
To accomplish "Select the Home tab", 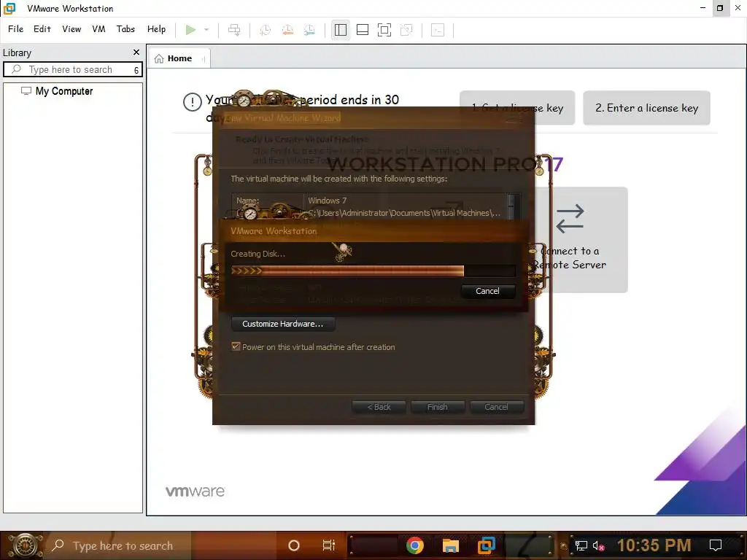I will tap(179, 58).
